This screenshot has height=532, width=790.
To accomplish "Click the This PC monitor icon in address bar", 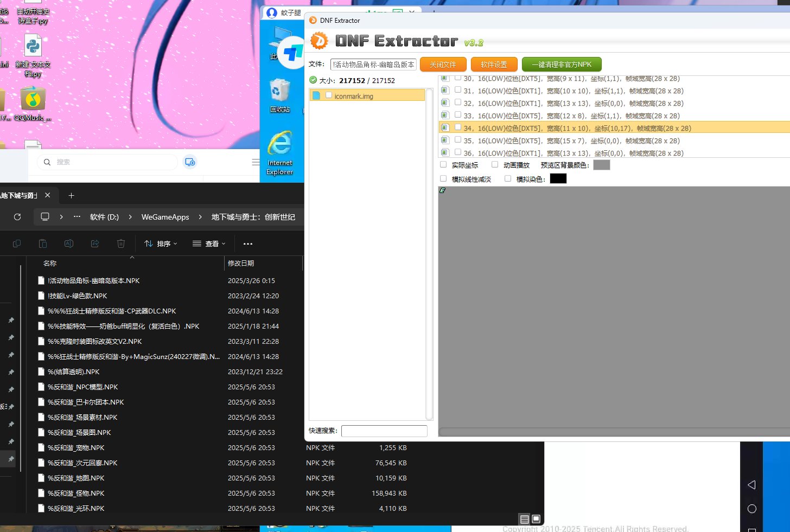I will tap(45, 217).
